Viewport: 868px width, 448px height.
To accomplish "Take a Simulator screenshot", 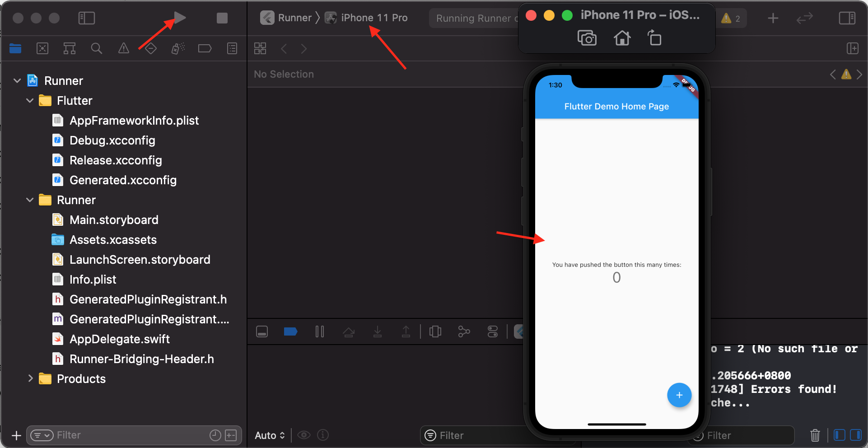I will pos(587,38).
